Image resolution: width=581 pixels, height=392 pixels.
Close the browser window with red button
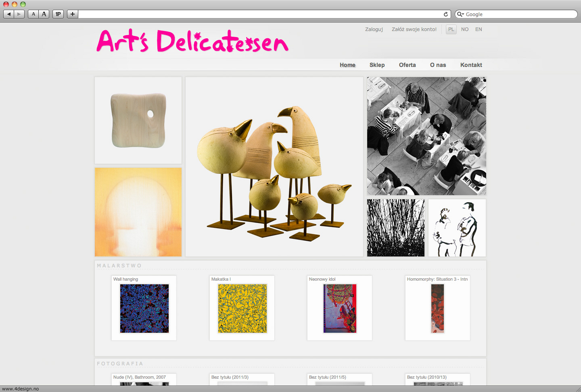pos(6,4)
